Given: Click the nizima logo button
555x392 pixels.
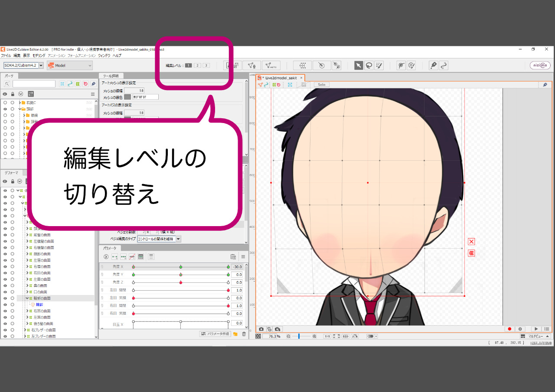Looking at the screenshot, I should [x=540, y=65].
